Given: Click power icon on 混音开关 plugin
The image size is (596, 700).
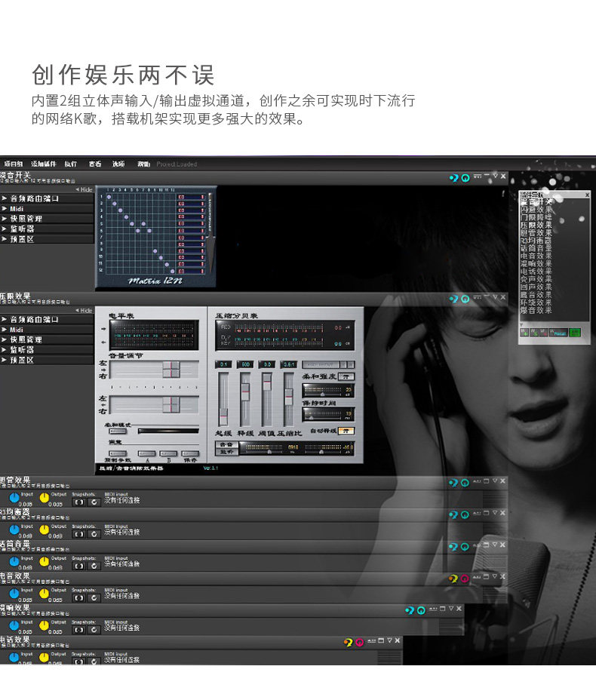Looking at the screenshot, I should (465, 178).
